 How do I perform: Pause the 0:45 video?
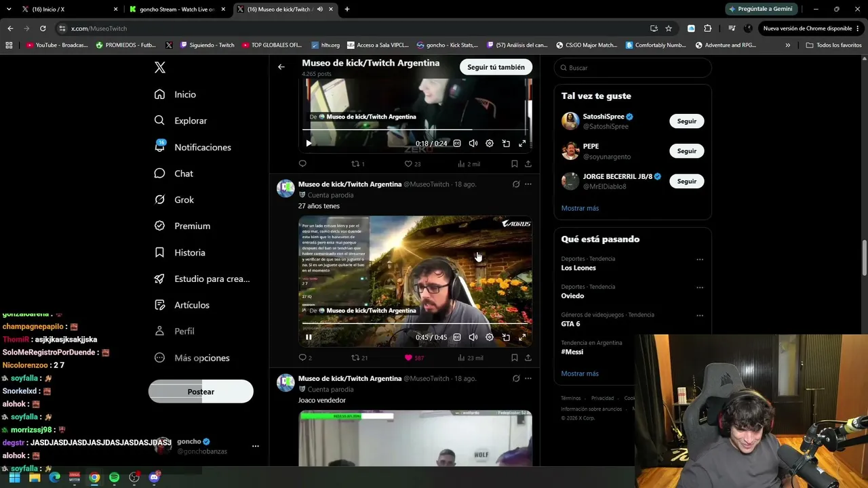point(309,338)
